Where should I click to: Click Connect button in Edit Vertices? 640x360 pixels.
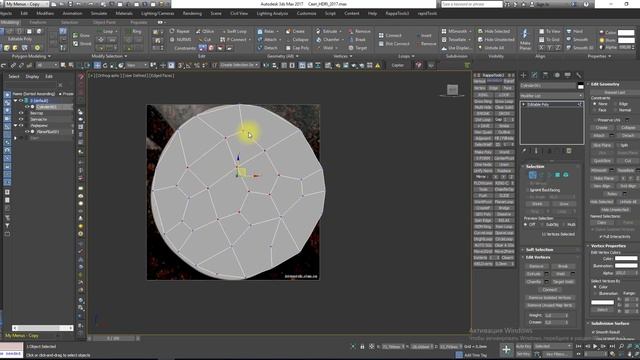pos(549,289)
